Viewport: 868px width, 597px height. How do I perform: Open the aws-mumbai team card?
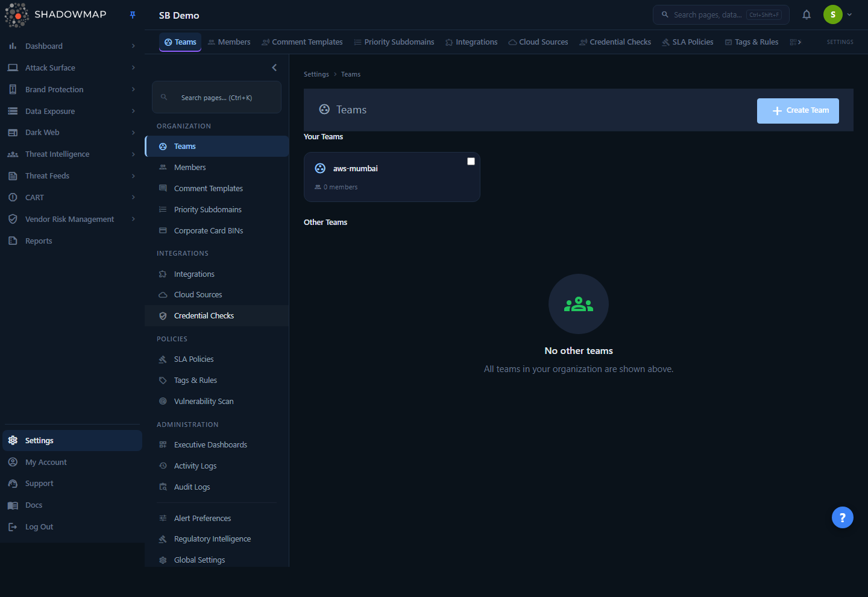coord(392,177)
